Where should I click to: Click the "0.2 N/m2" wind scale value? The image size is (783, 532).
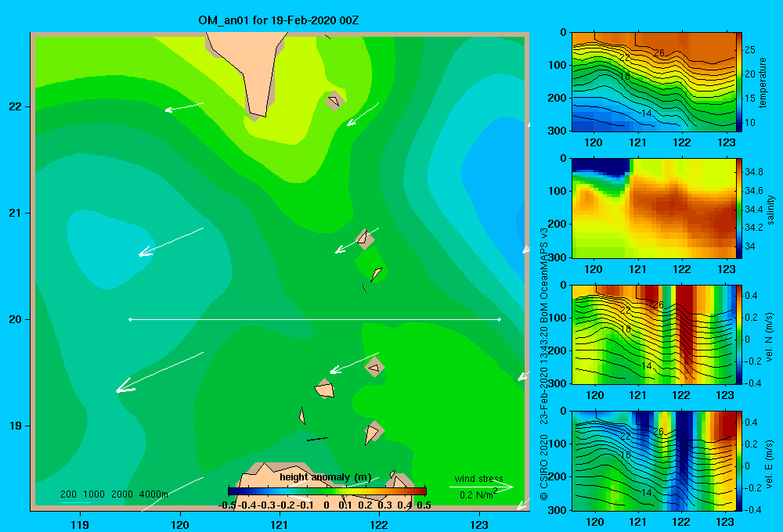[x=478, y=494]
